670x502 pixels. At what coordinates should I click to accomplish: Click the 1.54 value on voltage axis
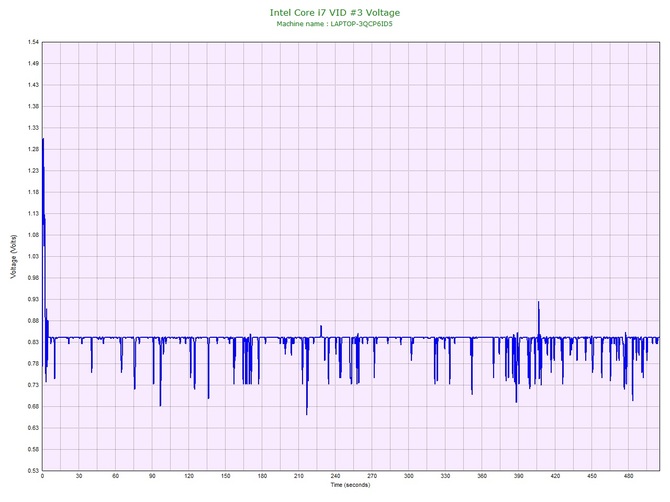coord(33,42)
